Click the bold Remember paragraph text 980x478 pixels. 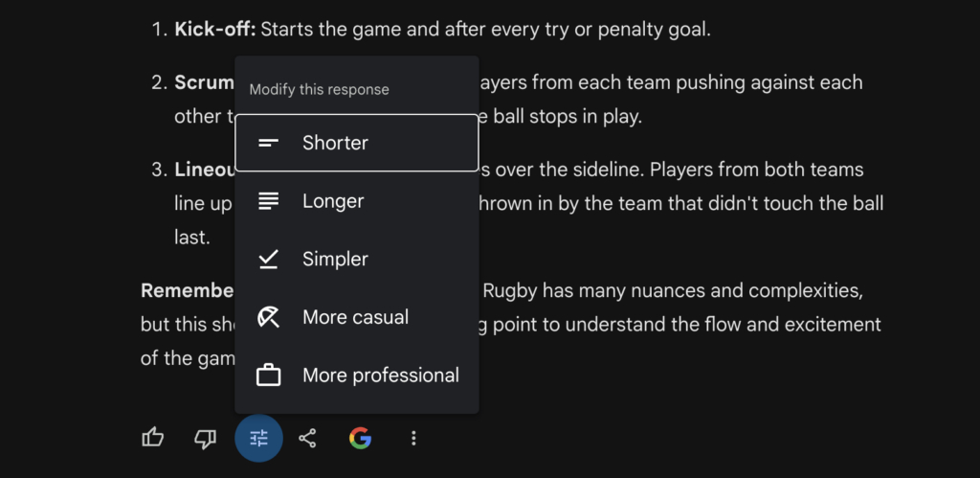pyautogui.click(x=188, y=291)
